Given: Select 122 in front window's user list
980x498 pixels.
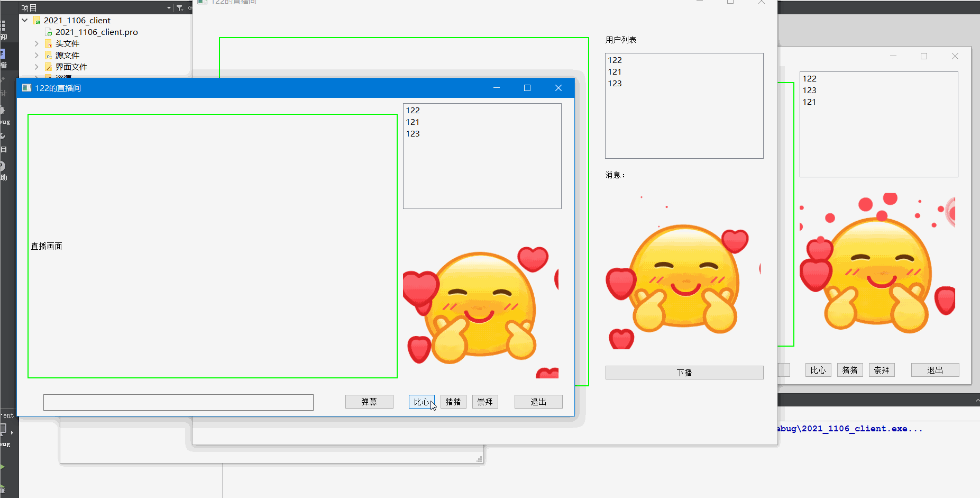Looking at the screenshot, I should pyautogui.click(x=413, y=110).
